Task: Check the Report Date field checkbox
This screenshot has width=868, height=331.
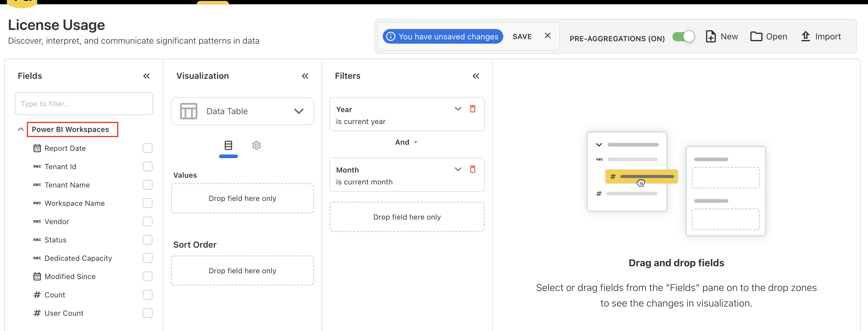Action: pos(147,148)
